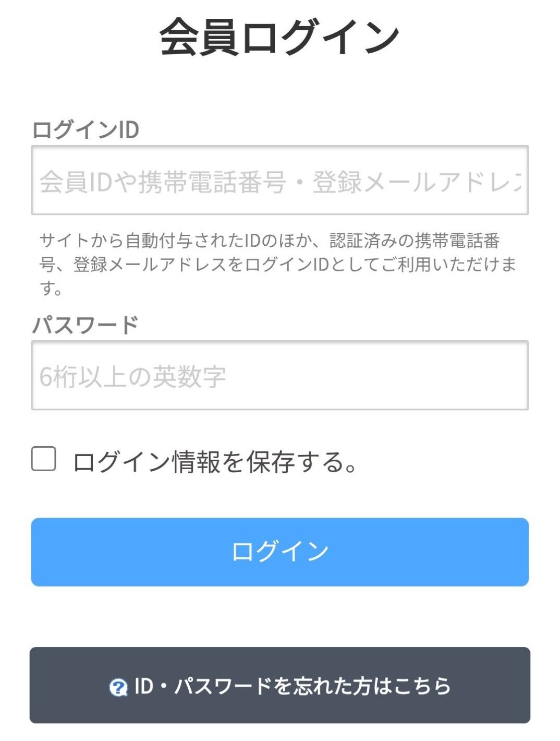Viewport: 560px width, 741px height.
Task: Submit with the blue ログイン button
Action: tap(280, 552)
